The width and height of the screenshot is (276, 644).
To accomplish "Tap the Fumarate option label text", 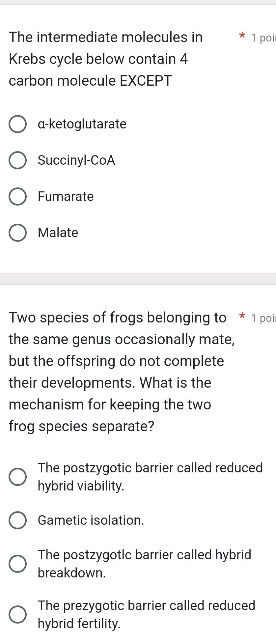I will [x=66, y=197].
